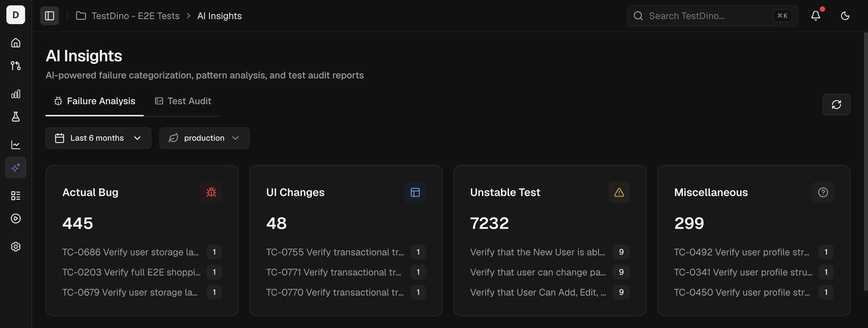Screen dimensions: 868x328
Task: Click Miscellaneous card title
Action: 711,192
